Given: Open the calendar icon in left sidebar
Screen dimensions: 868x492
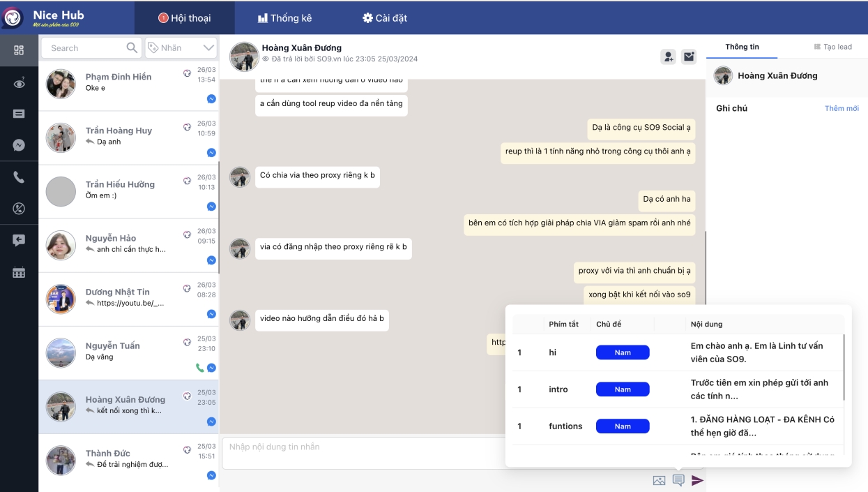Looking at the screenshot, I should [x=19, y=273].
